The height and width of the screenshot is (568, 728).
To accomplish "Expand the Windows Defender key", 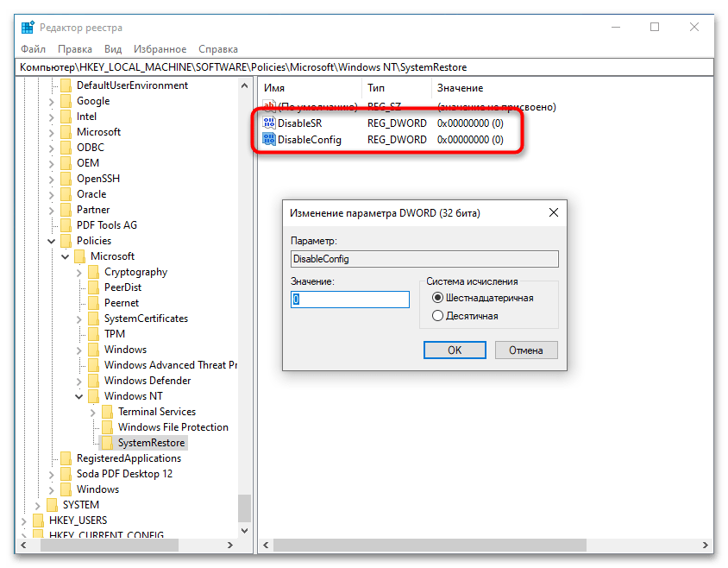I will [x=79, y=382].
